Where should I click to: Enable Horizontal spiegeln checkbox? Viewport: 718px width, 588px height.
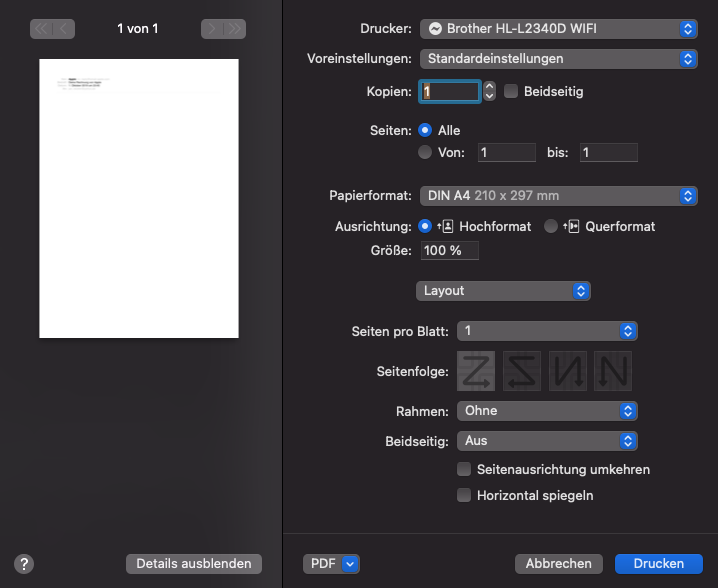point(464,495)
